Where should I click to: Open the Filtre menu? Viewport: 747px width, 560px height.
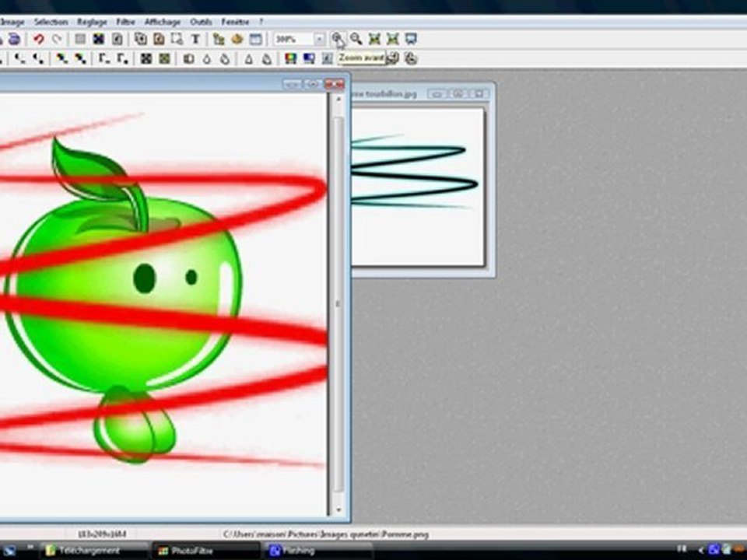[126, 22]
